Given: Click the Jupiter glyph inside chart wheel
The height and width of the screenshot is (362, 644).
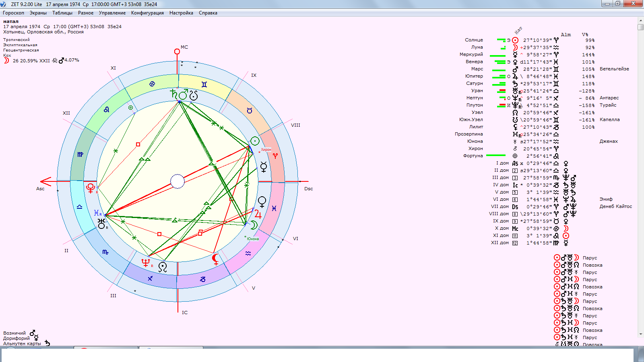Looking at the screenshot, I should click(258, 214).
